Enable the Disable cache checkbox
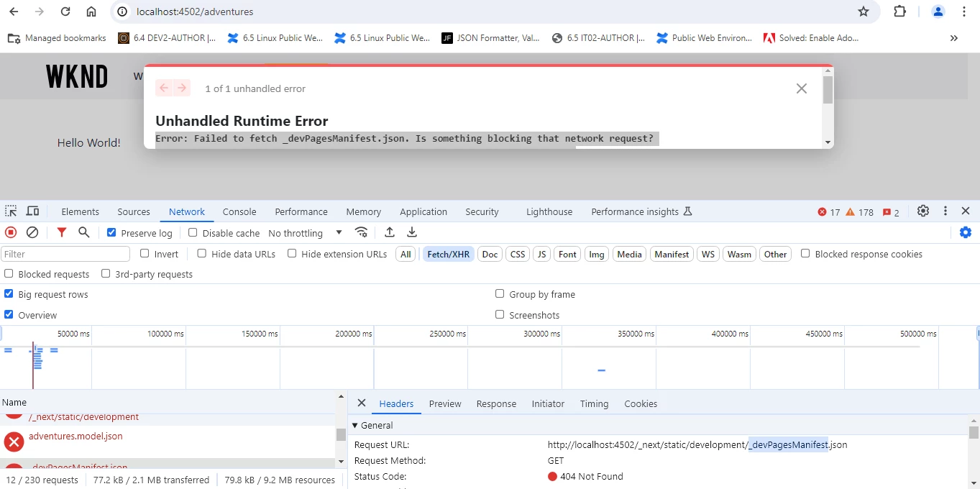The image size is (980, 489). point(193,232)
